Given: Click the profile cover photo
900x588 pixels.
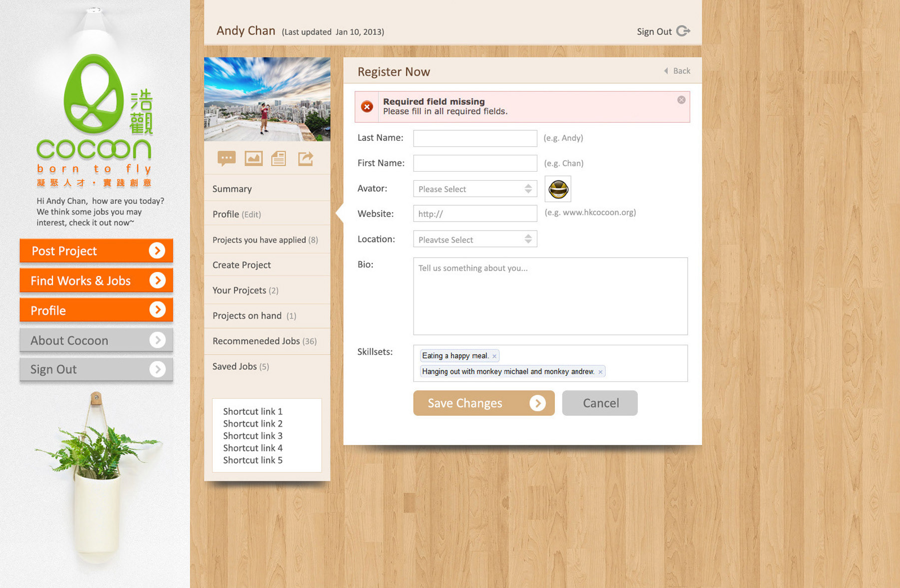Looking at the screenshot, I should click(267, 99).
